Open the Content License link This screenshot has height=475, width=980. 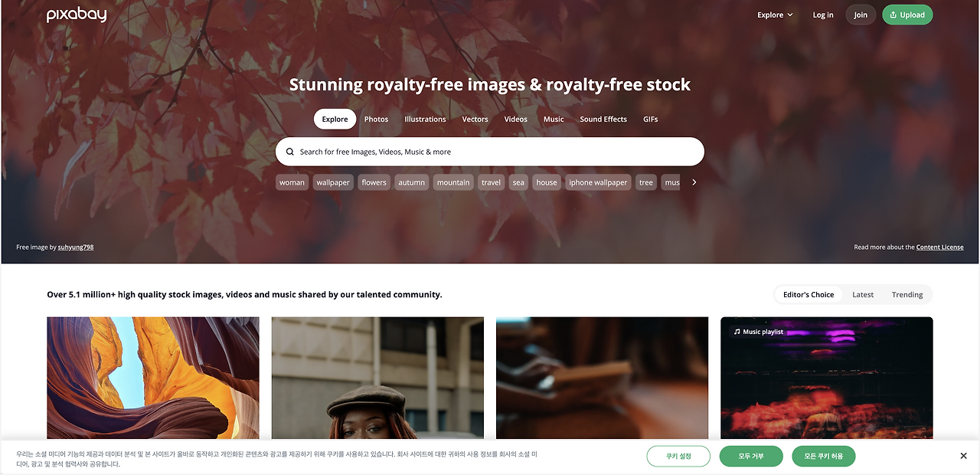939,247
